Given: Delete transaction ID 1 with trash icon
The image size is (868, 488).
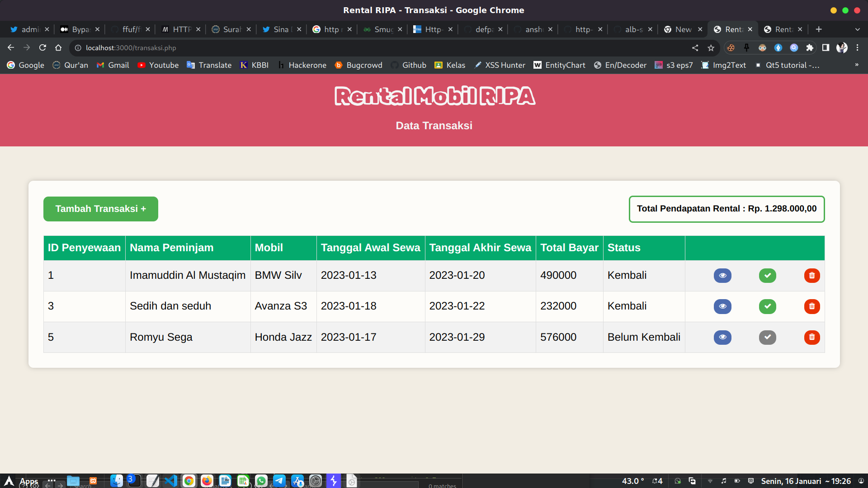Looking at the screenshot, I should tap(811, 276).
